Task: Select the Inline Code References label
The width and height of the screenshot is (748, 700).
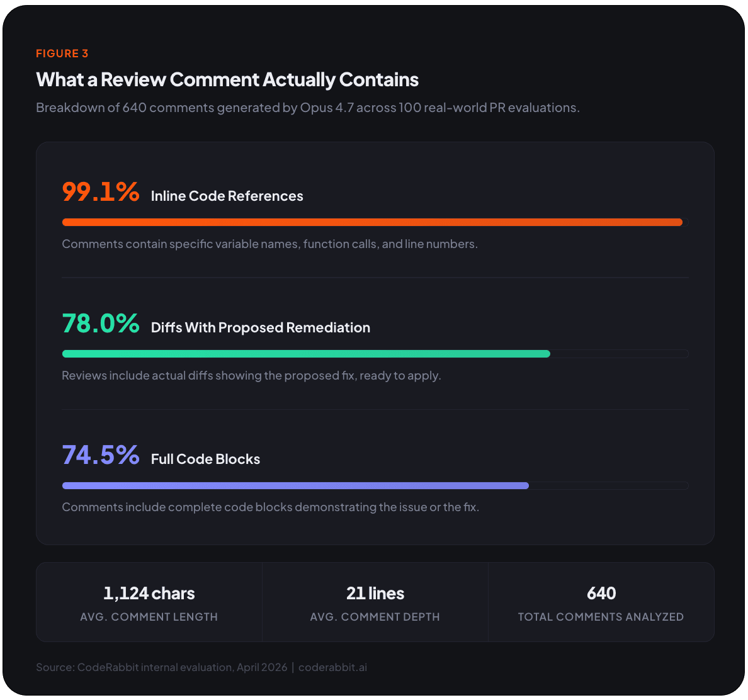Action: coord(227,196)
